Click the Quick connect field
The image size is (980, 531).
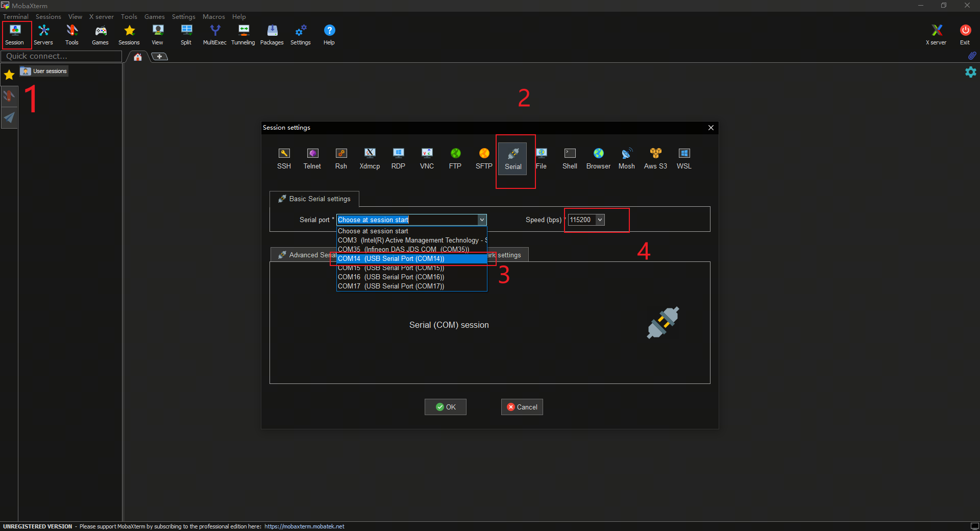pyautogui.click(x=61, y=56)
